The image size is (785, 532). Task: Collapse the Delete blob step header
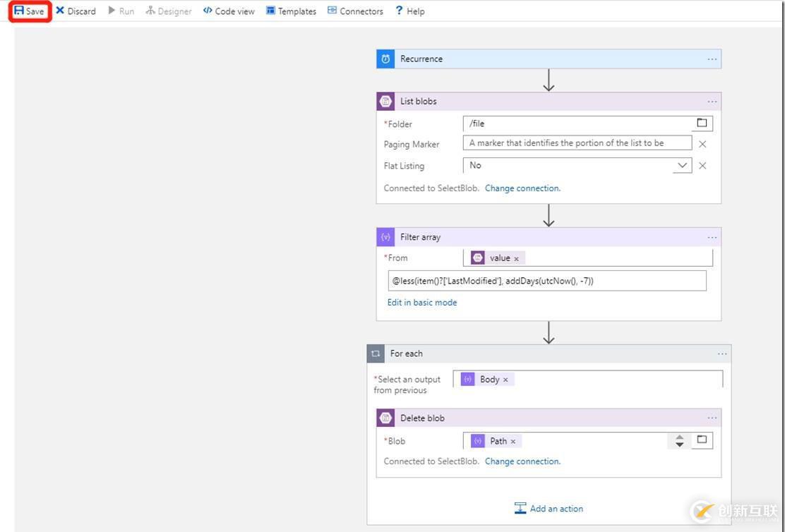coord(549,418)
